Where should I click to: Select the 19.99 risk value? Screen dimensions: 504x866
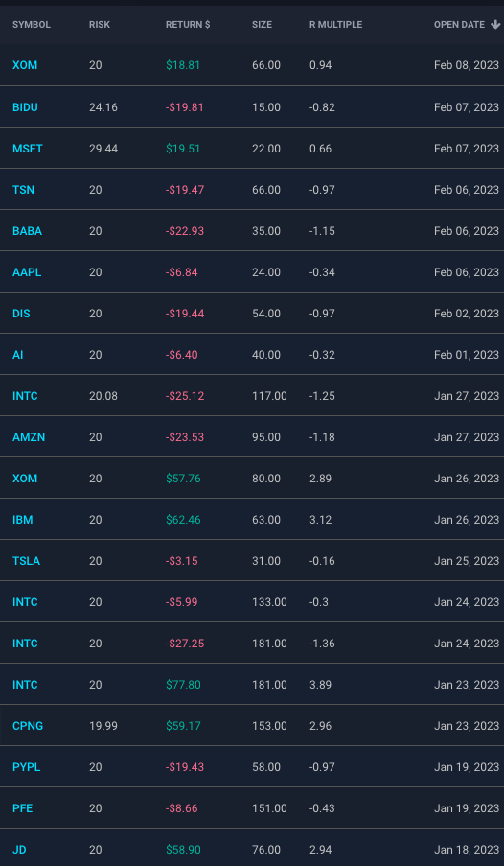(x=103, y=726)
